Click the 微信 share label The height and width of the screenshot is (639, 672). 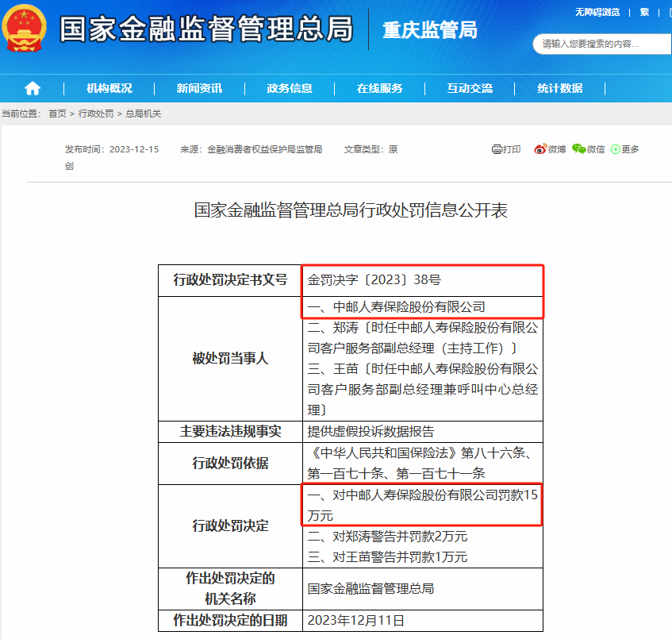point(596,149)
